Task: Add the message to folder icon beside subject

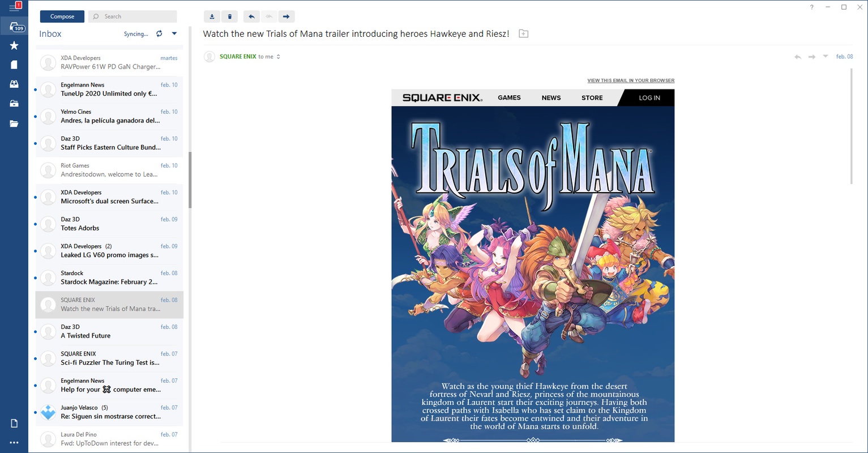Action: (x=524, y=34)
